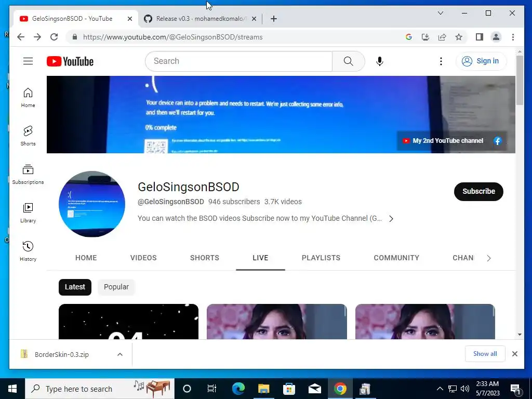Open the channel VIDEOS tab
The width and height of the screenshot is (532, 399).
(143, 258)
